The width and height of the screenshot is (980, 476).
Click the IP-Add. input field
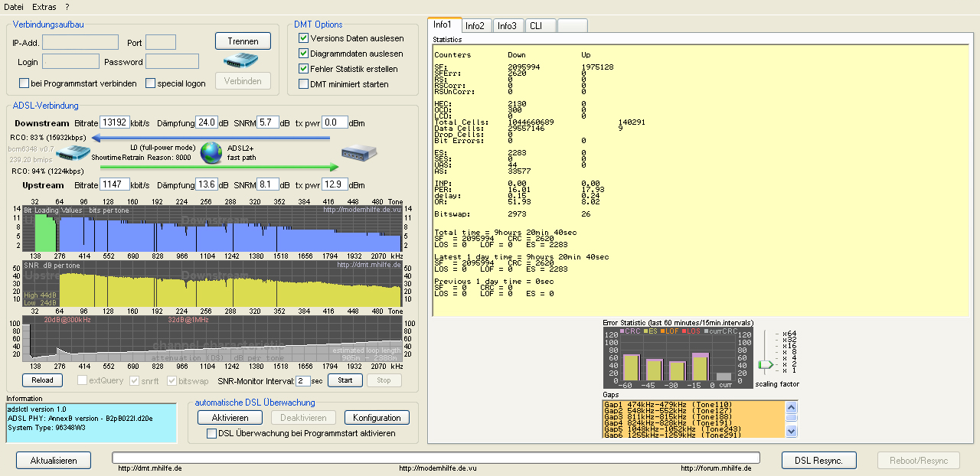coord(80,42)
